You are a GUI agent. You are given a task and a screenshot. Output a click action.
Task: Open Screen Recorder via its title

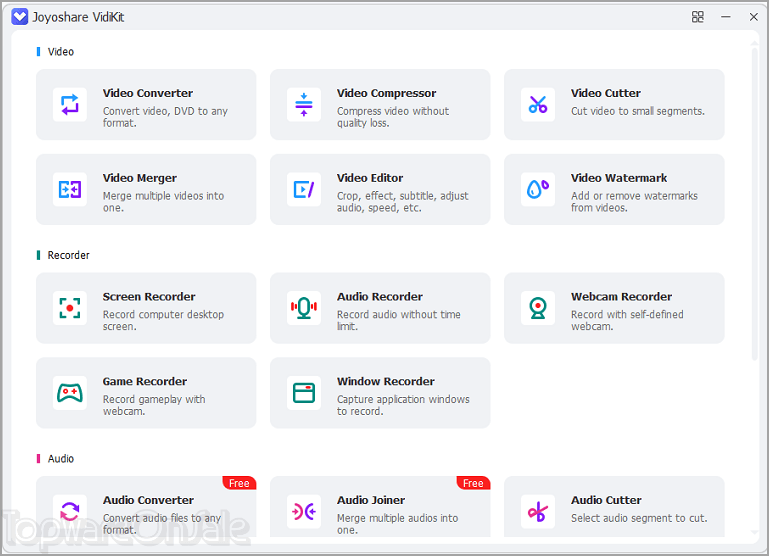pyautogui.click(x=149, y=297)
